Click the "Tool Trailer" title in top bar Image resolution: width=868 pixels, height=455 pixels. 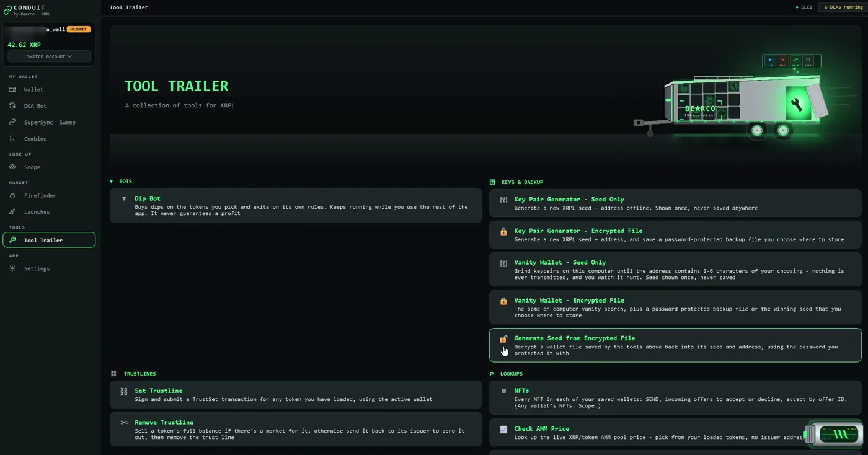(x=129, y=7)
